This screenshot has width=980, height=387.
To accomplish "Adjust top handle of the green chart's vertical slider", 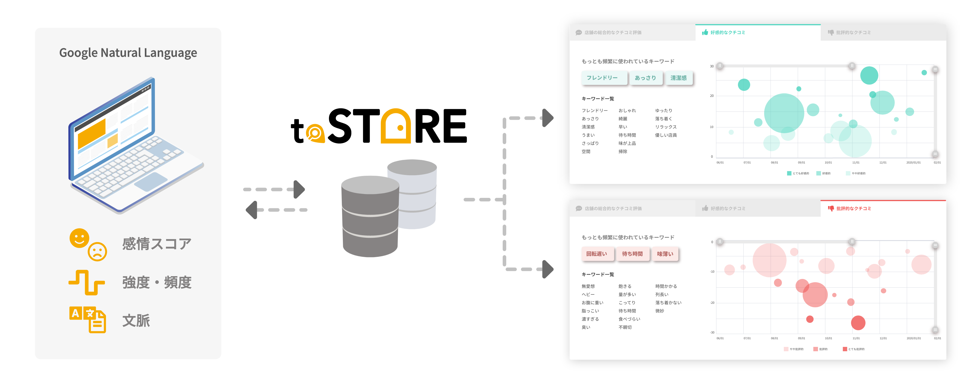I will coord(935,70).
